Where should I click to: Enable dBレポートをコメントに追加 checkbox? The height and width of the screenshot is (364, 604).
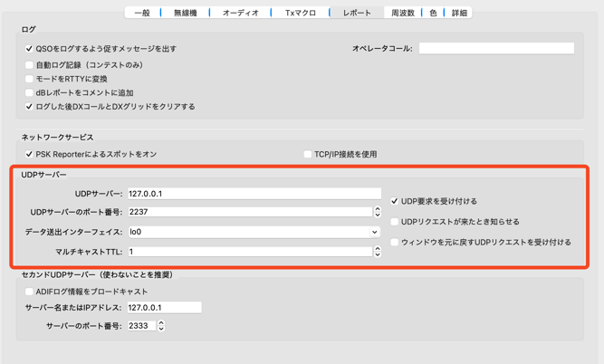pyautogui.click(x=29, y=92)
